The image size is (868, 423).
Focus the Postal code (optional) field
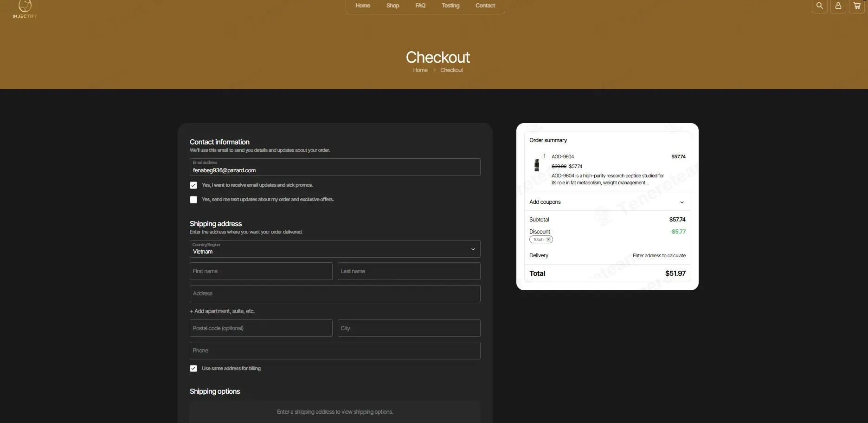coord(261,328)
